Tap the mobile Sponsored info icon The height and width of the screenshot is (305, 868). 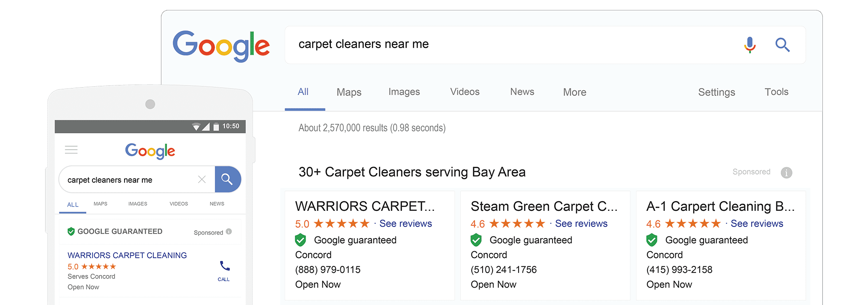pyautogui.click(x=229, y=232)
